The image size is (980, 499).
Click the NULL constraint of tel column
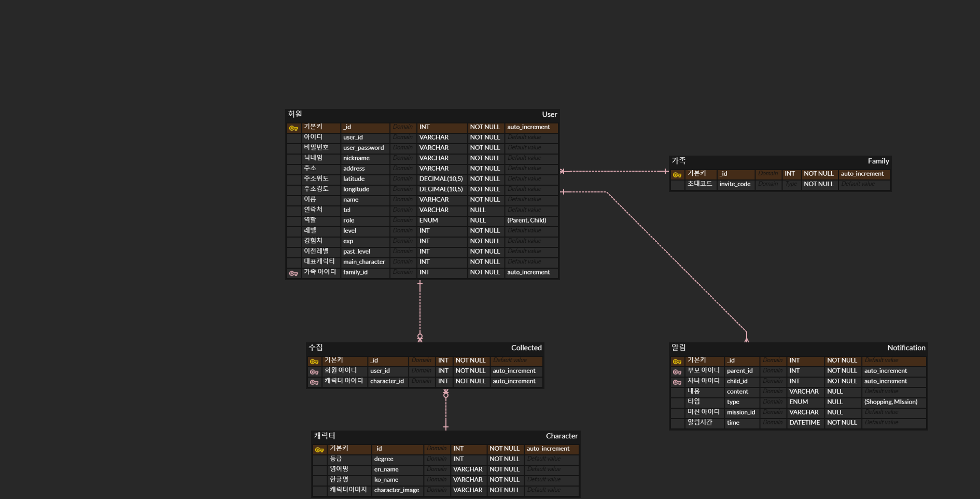[478, 210]
